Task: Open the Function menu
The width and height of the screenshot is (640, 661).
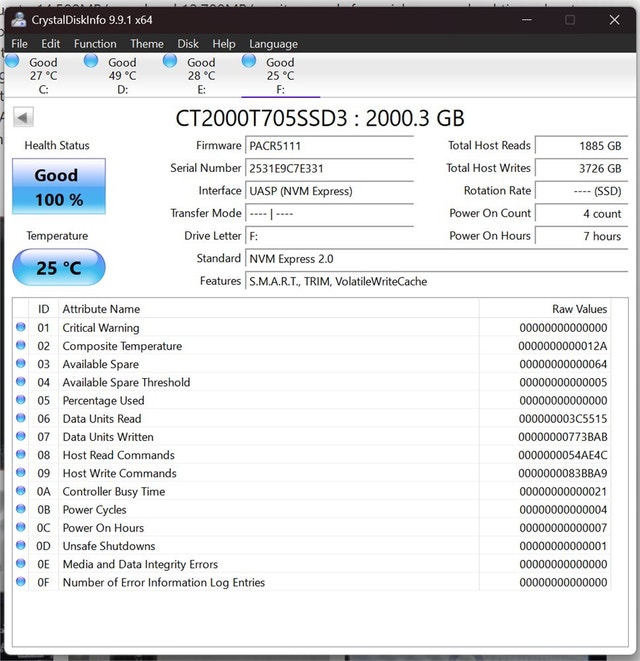Action: pos(95,44)
